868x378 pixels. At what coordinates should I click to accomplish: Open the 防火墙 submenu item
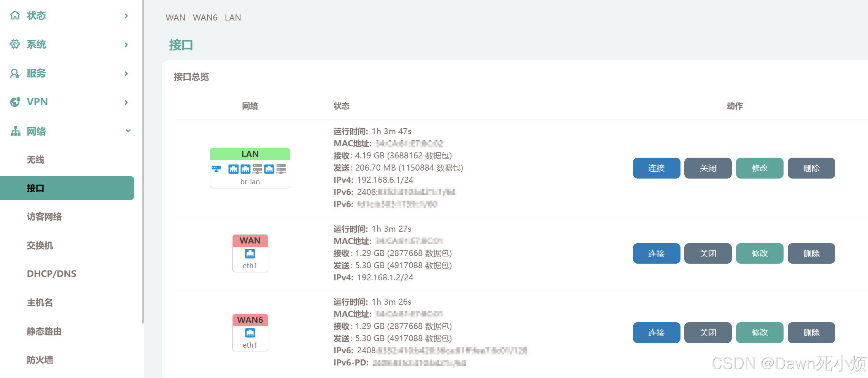click(x=40, y=360)
